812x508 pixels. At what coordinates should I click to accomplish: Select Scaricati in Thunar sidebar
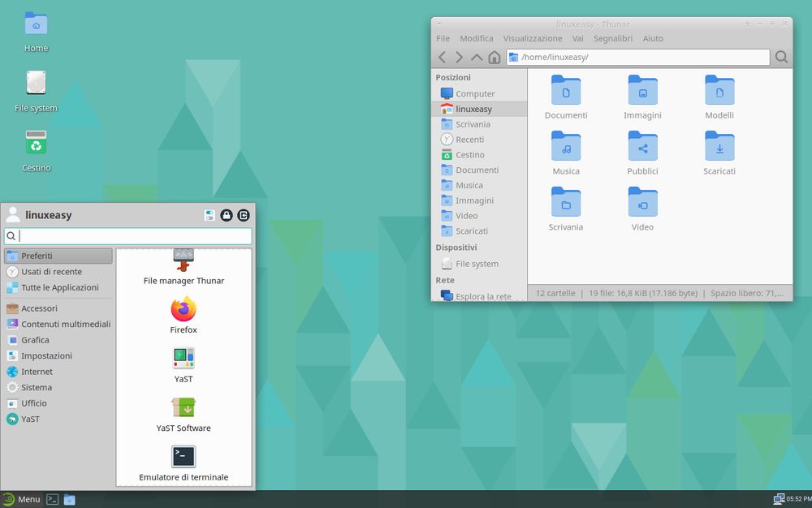click(x=479, y=231)
